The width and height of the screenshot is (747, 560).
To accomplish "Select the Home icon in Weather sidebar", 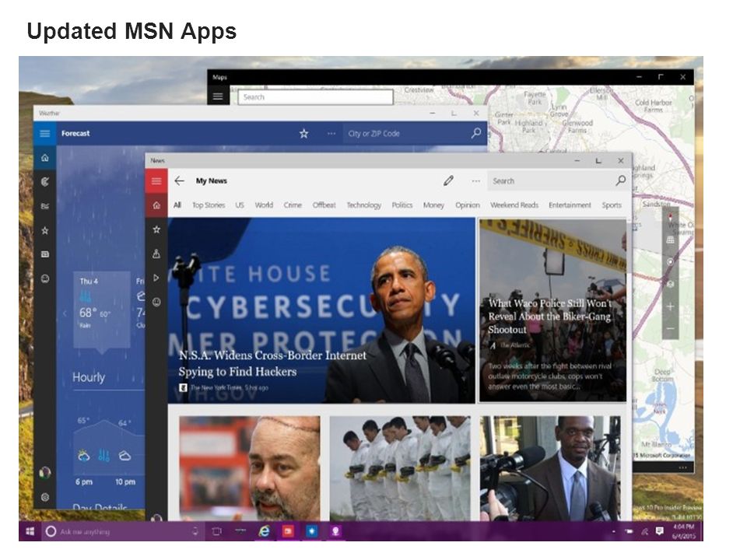I will click(45, 158).
